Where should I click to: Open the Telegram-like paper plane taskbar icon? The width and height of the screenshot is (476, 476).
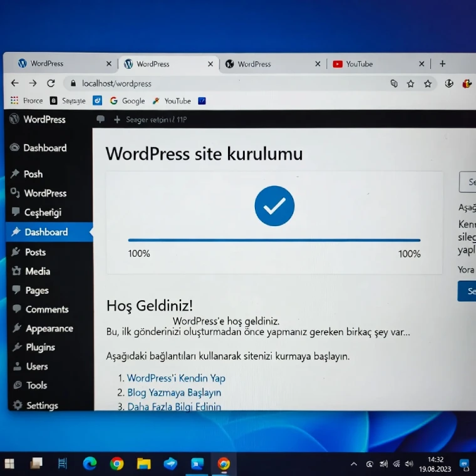[x=170, y=463]
